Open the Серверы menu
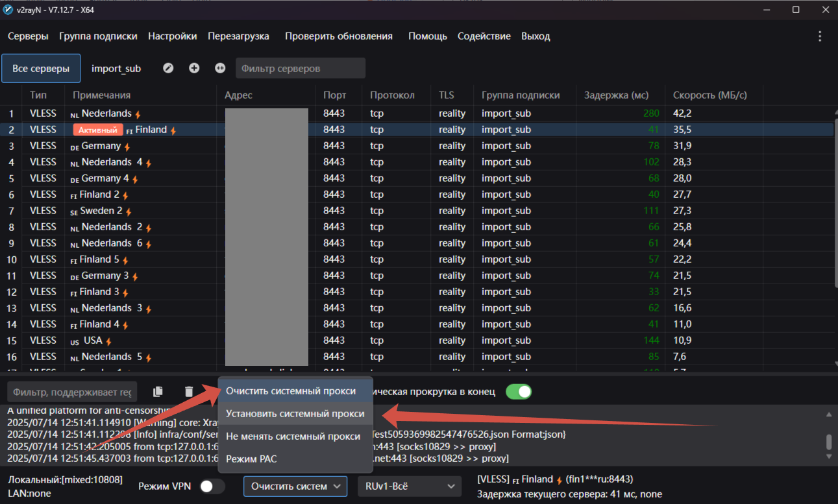Screen dimensions: 838x504 point(28,36)
